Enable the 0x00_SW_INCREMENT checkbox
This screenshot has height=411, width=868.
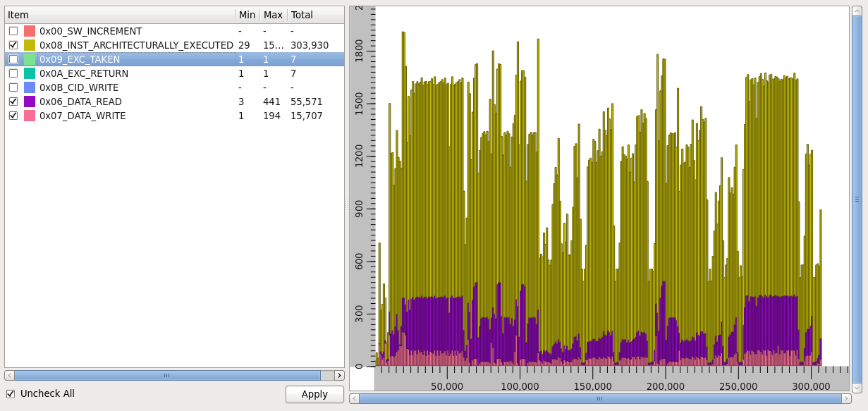[x=13, y=31]
